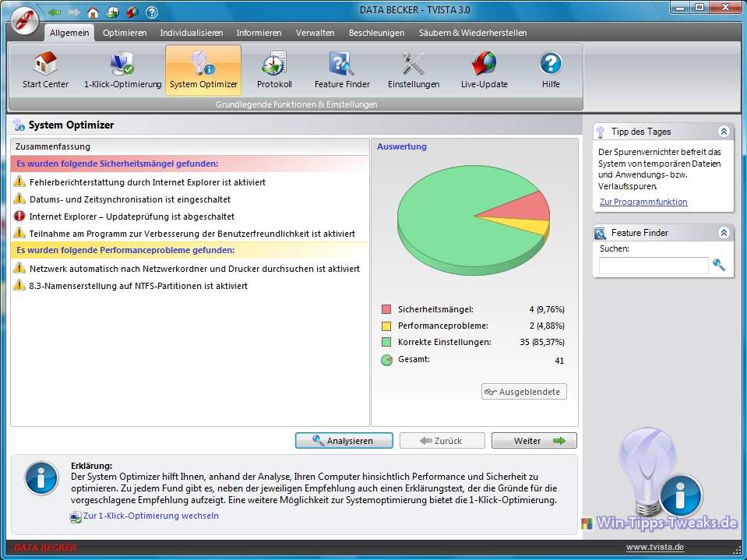This screenshot has width=747, height=560.
Task: Select the System Optimizer ribbon icon
Action: point(203,70)
